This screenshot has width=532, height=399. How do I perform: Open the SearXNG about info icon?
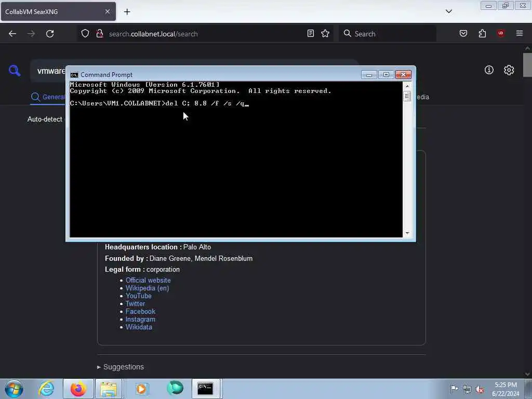pyautogui.click(x=489, y=70)
